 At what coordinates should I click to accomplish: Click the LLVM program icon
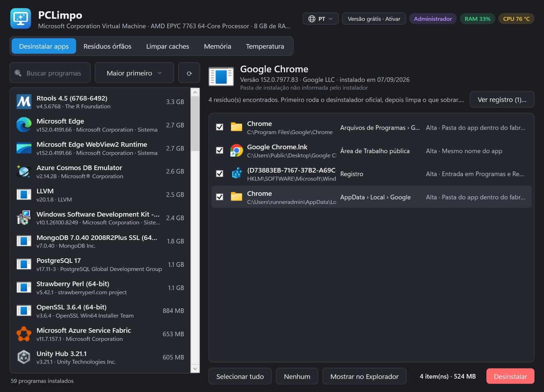[24, 195]
